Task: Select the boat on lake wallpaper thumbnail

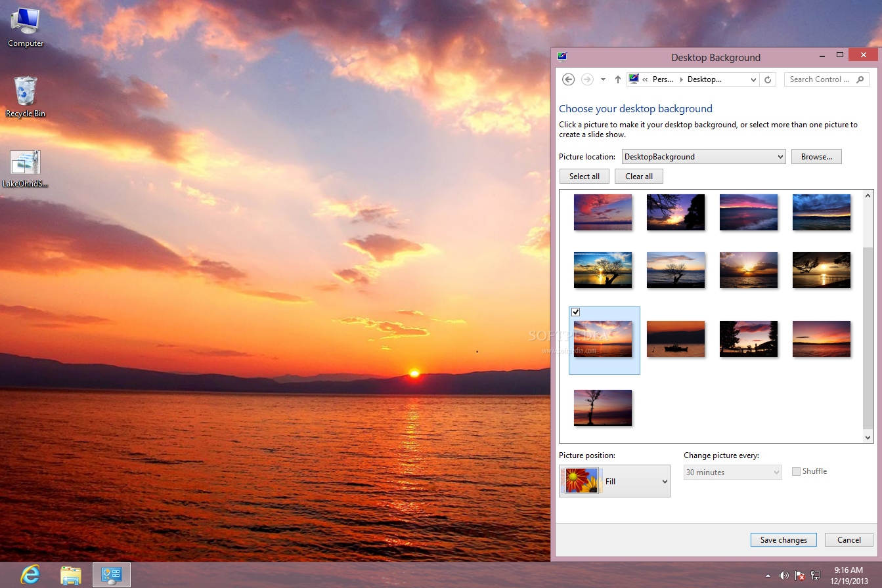Action: click(x=675, y=339)
